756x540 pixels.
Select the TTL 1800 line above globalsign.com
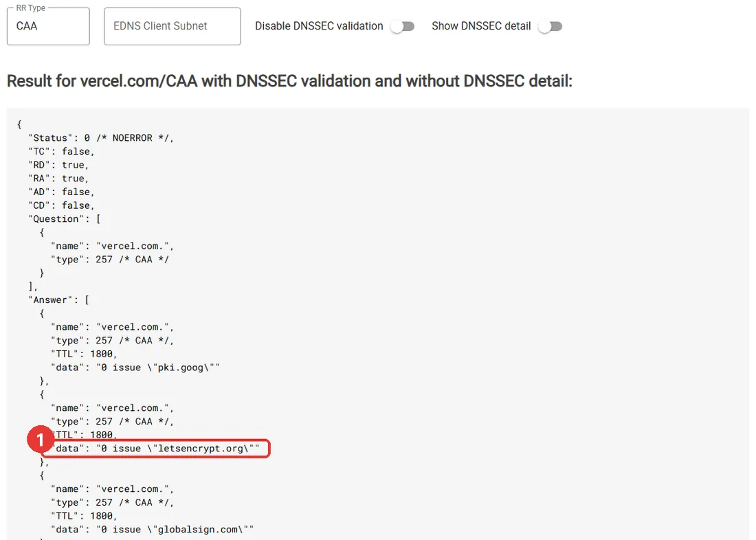pos(84,516)
